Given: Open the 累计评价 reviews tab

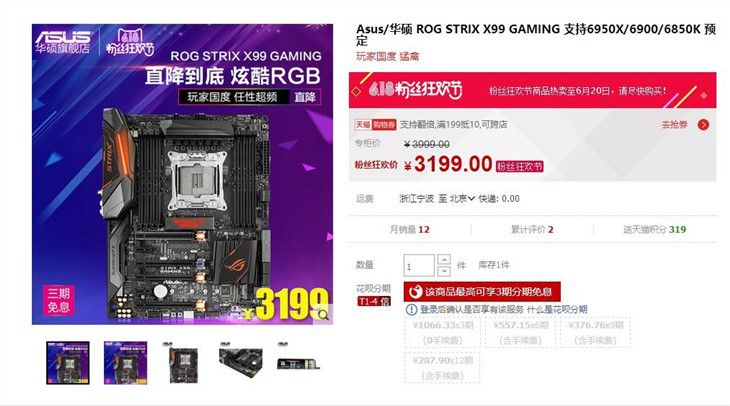Looking at the screenshot, I should coord(532,230).
